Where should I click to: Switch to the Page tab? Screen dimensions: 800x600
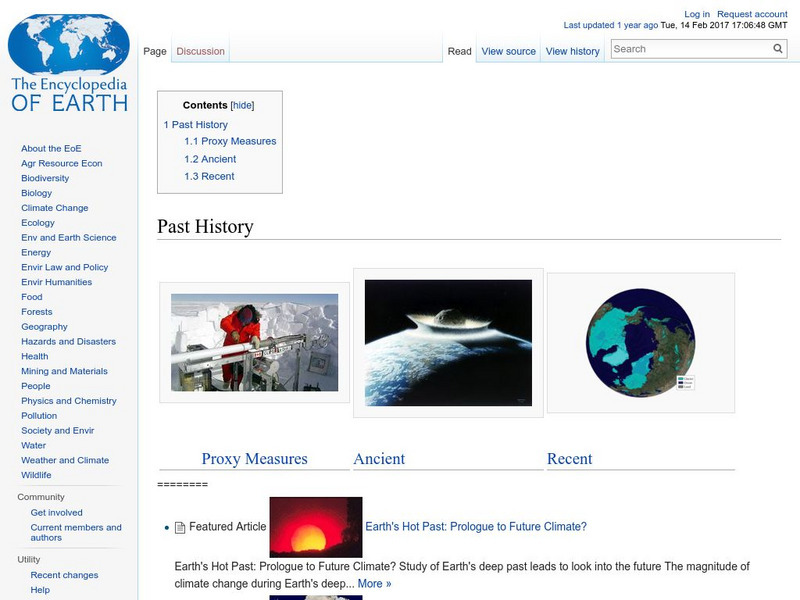[x=155, y=51]
